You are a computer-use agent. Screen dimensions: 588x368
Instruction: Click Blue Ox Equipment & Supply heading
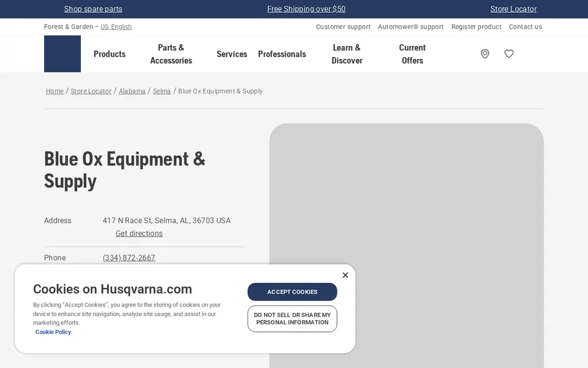(124, 170)
